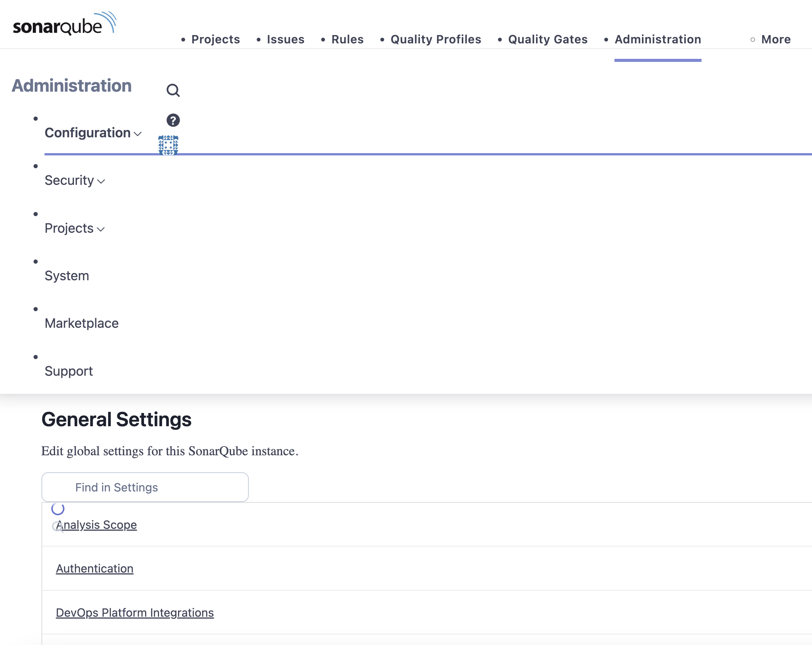Viewport: 812px width, 645px height.
Task: Open Projects in top navigation
Action: coord(216,39)
